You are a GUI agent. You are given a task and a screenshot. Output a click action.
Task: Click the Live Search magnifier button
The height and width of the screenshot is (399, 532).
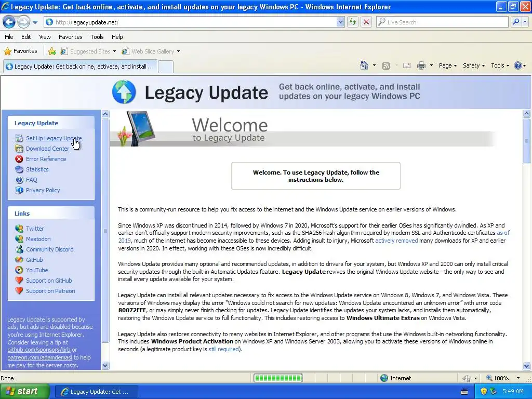pos(516,22)
